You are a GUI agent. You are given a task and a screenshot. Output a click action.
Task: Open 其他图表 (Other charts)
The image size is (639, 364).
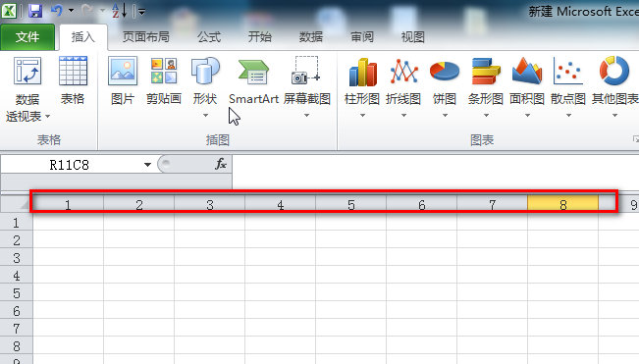click(x=614, y=80)
